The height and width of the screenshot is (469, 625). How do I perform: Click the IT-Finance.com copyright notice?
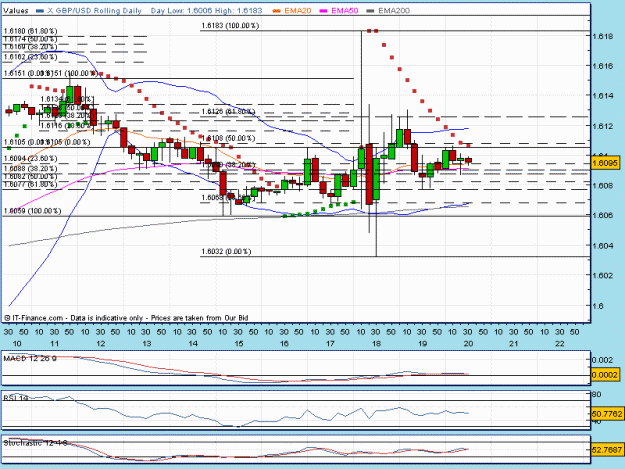tap(126, 318)
